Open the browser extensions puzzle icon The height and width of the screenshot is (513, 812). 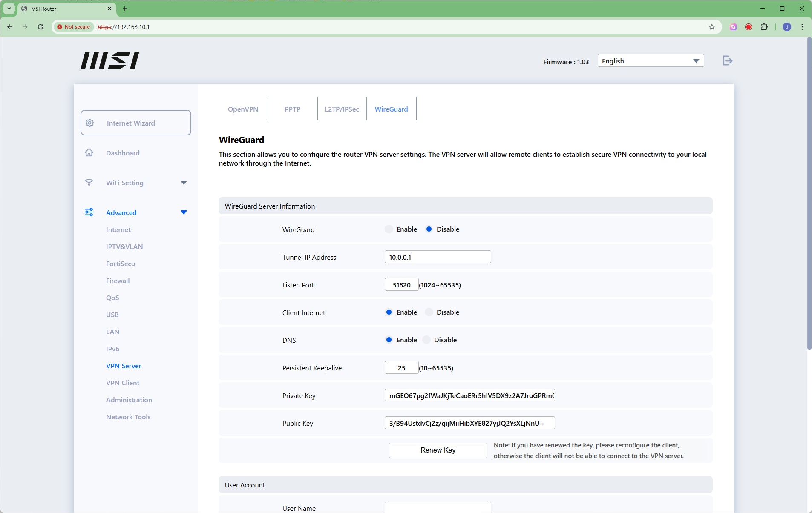pyautogui.click(x=764, y=27)
